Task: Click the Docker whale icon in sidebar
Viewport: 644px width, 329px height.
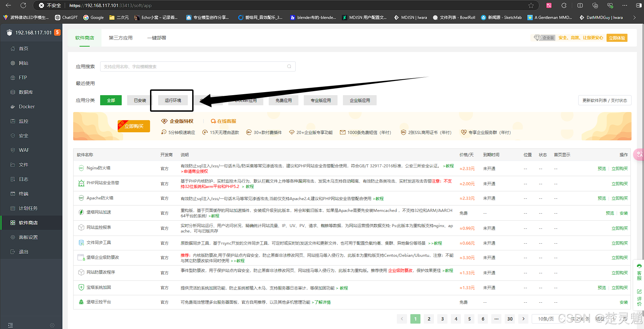Action: 13,107
